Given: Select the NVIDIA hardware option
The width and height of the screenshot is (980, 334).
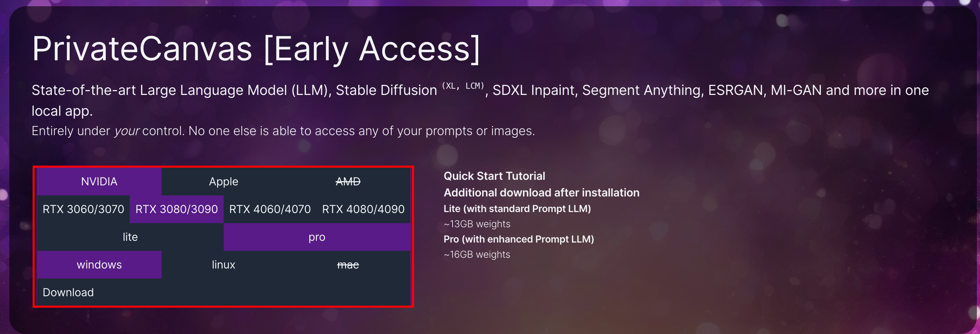Looking at the screenshot, I should click(99, 182).
